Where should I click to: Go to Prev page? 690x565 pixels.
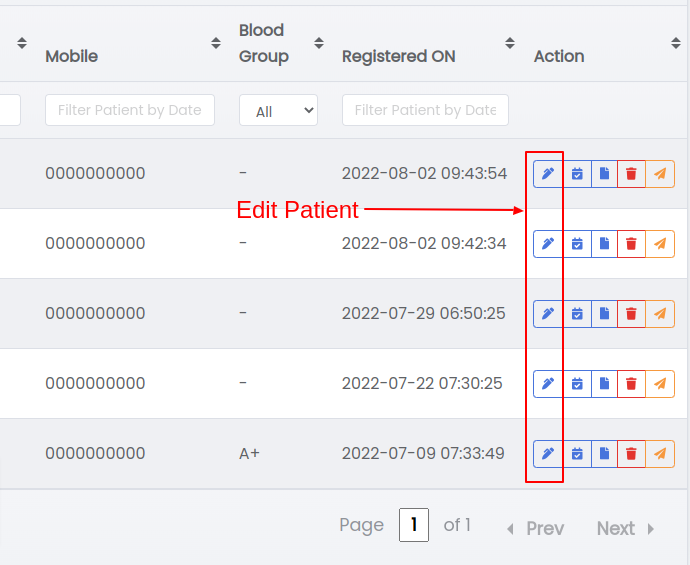coord(536,528)
